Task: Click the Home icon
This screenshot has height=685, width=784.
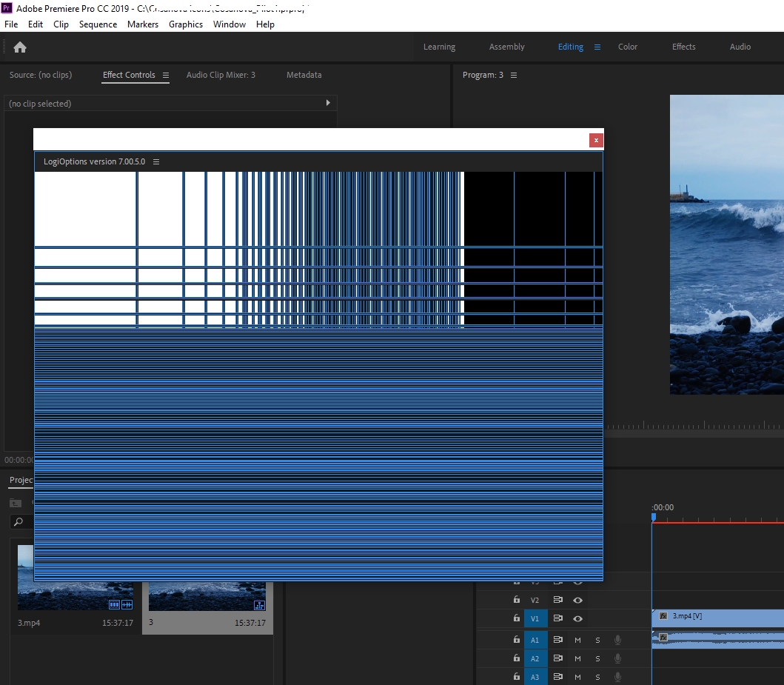Action: click(x=20, y=47)
